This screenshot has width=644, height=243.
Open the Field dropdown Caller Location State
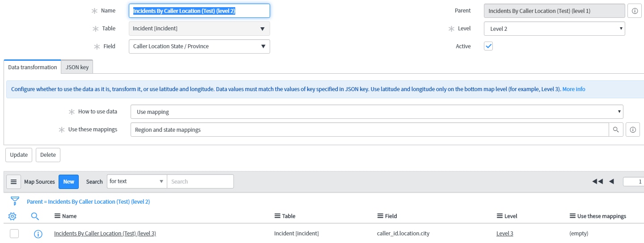tap(199, 46)
